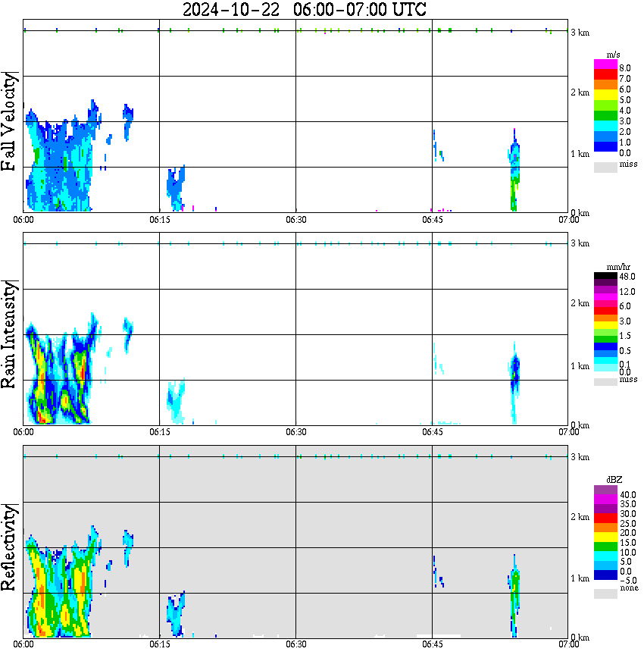Screen dimensions: 644x658
Task: Click the black 48.0 swatch in mm/hr legend
Action: point(605,276)
